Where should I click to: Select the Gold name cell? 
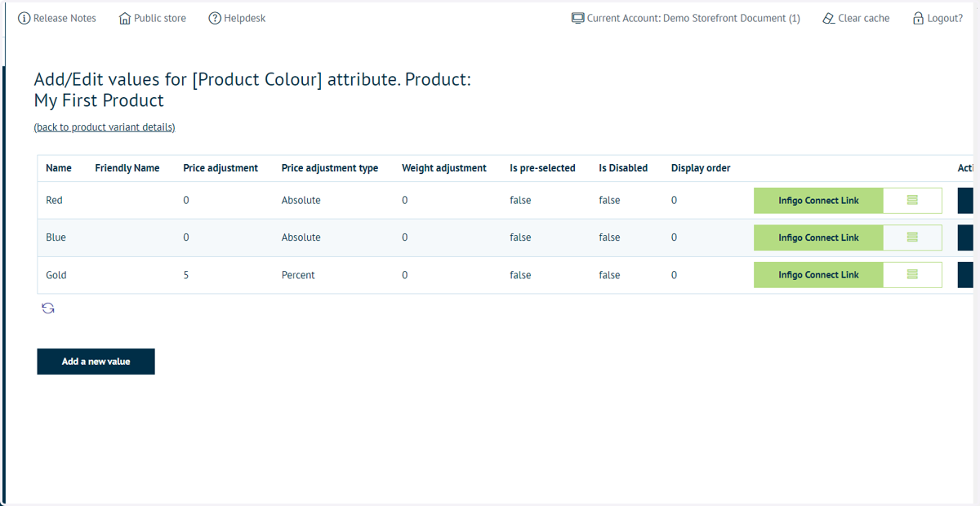[x=56, y=275]
